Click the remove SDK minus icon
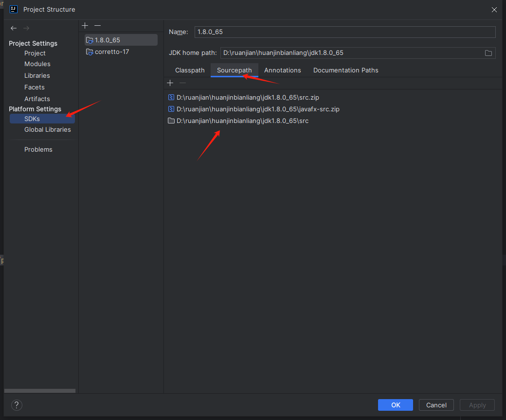The height and width of the screenshot is (420, 506). [97, 25]
